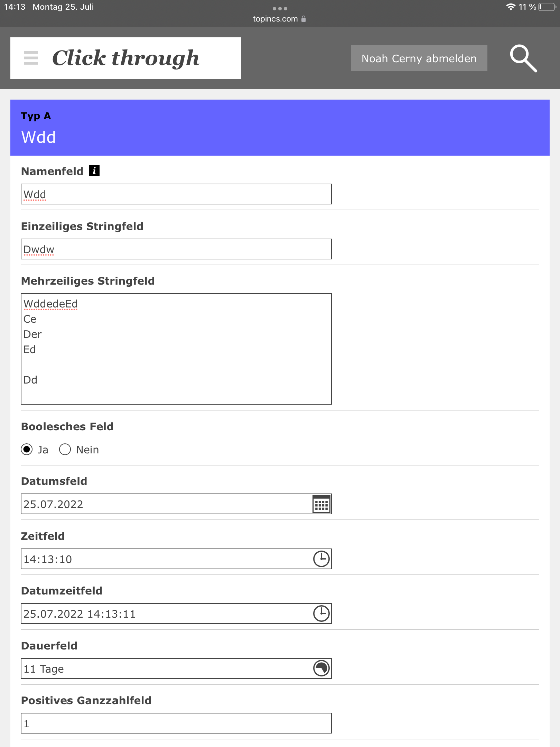Tap the Safari three-dots multitasking icon

[280, 9]
